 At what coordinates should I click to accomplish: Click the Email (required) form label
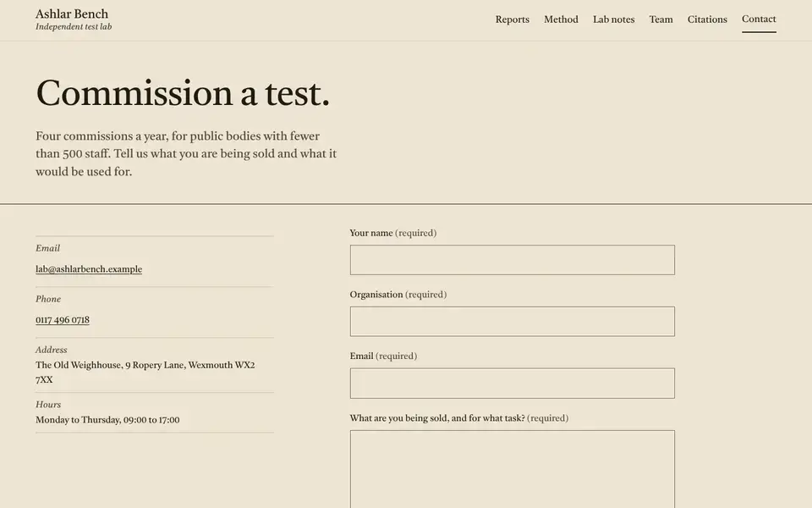point(383,356)
